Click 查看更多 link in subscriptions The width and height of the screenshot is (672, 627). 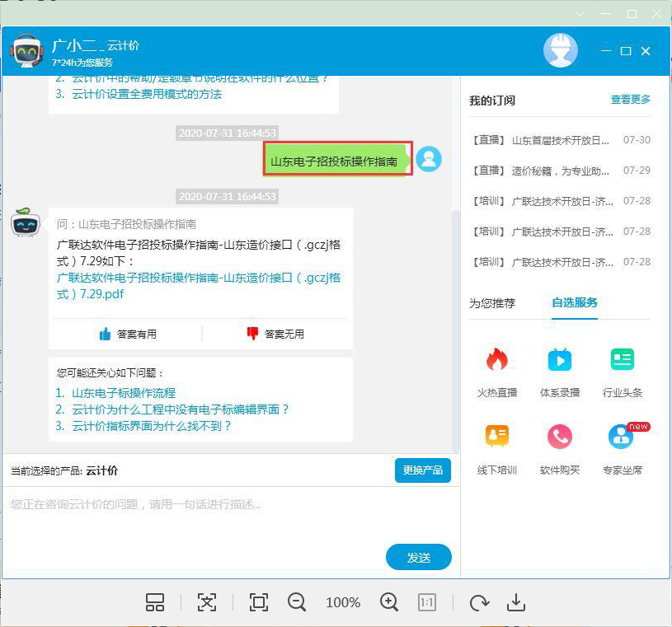630,100
